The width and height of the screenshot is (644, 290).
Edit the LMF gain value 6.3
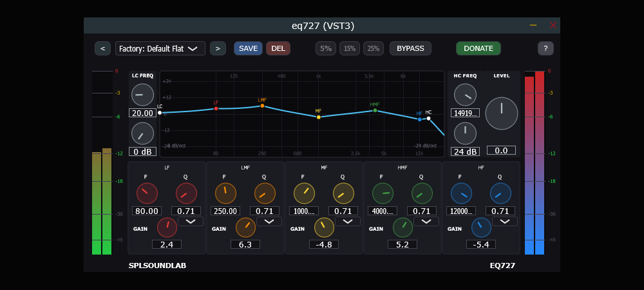tap(245, 244)
